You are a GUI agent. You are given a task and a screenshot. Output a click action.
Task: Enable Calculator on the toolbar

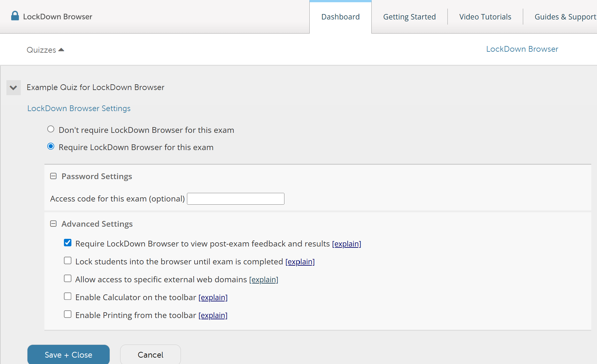point(67,296)
